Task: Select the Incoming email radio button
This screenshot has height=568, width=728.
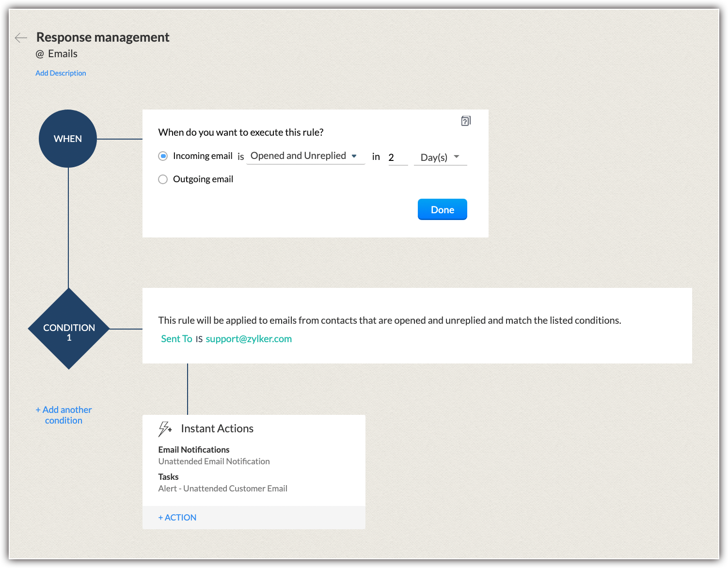Action: [163, 156]
